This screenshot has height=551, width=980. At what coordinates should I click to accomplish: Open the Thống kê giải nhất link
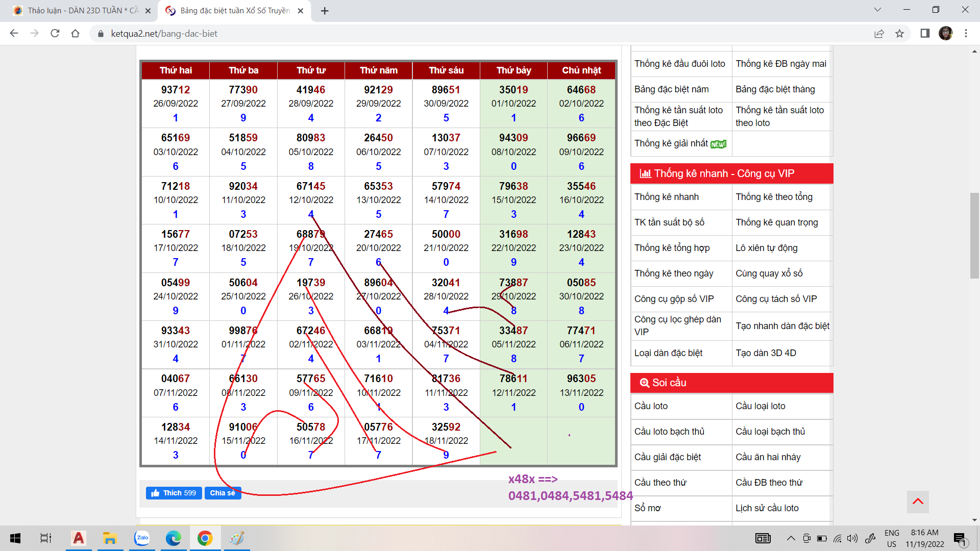[x=672, y=143]
